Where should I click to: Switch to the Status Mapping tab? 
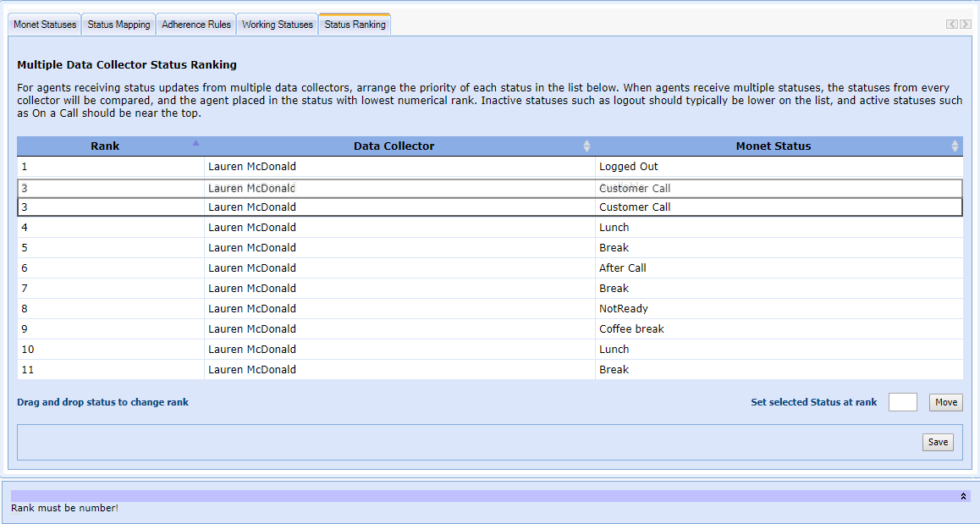pos(118,25)
